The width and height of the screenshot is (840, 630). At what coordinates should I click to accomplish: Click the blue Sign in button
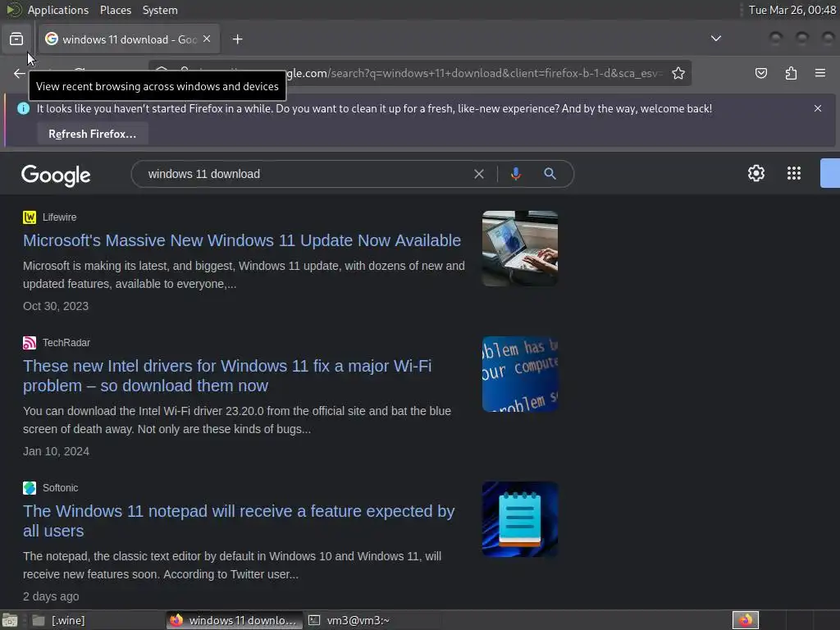830,174
